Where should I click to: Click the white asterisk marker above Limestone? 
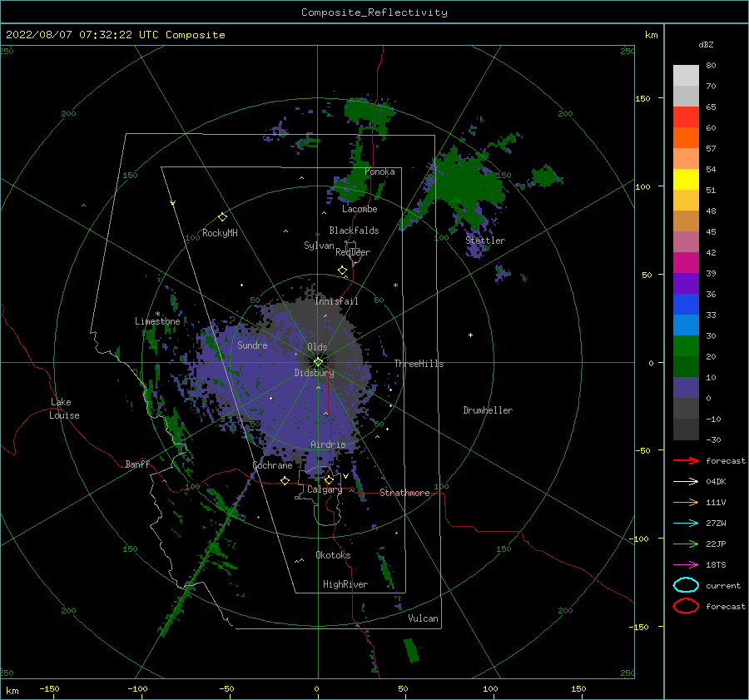point(157,314)
